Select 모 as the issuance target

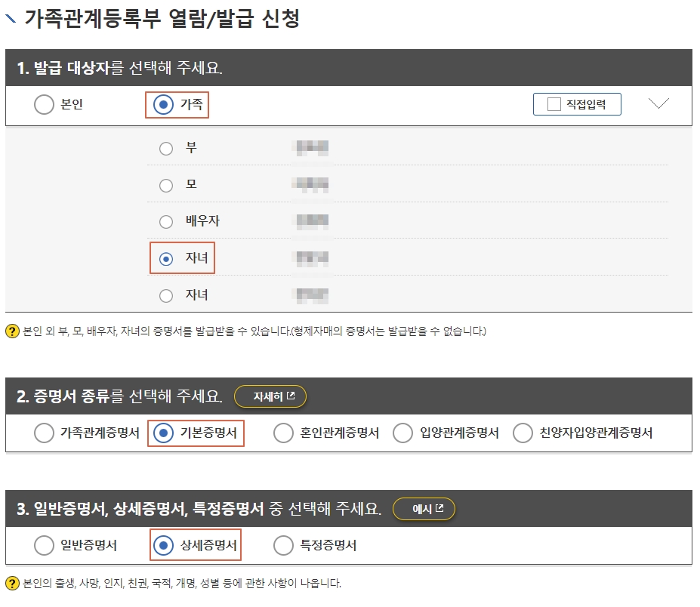click(x=166, y=185)
